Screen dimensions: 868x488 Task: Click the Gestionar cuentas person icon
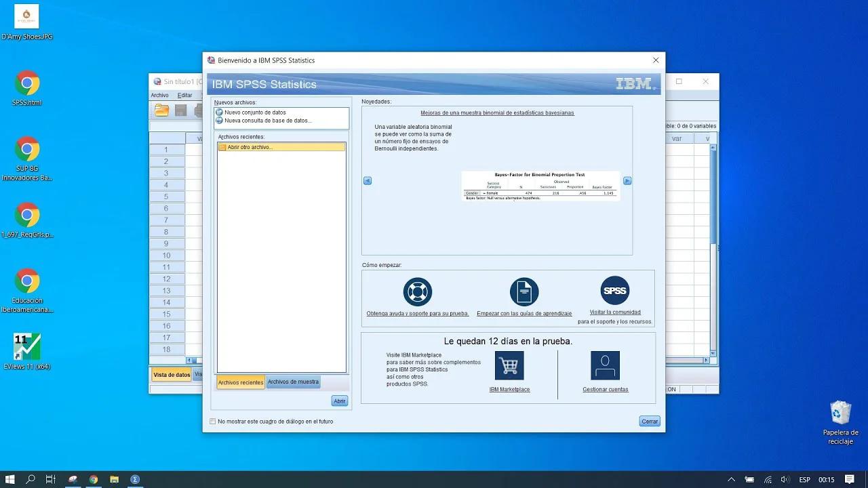pos(604,365)
